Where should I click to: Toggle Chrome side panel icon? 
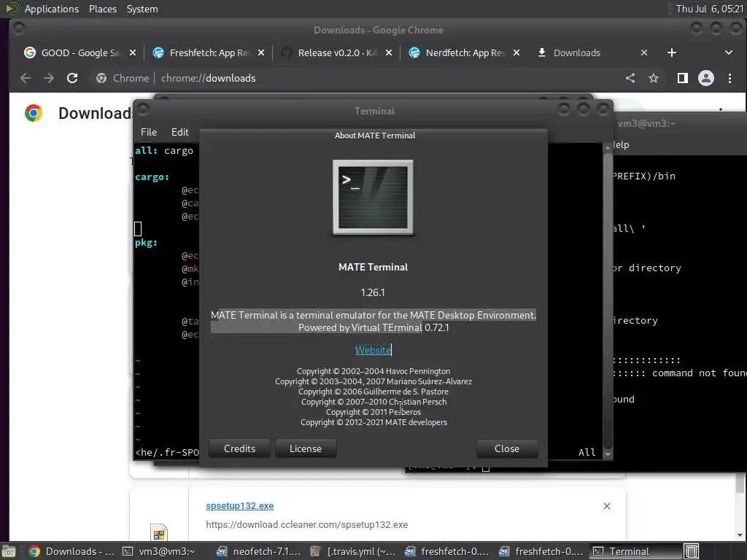[683, 78]
